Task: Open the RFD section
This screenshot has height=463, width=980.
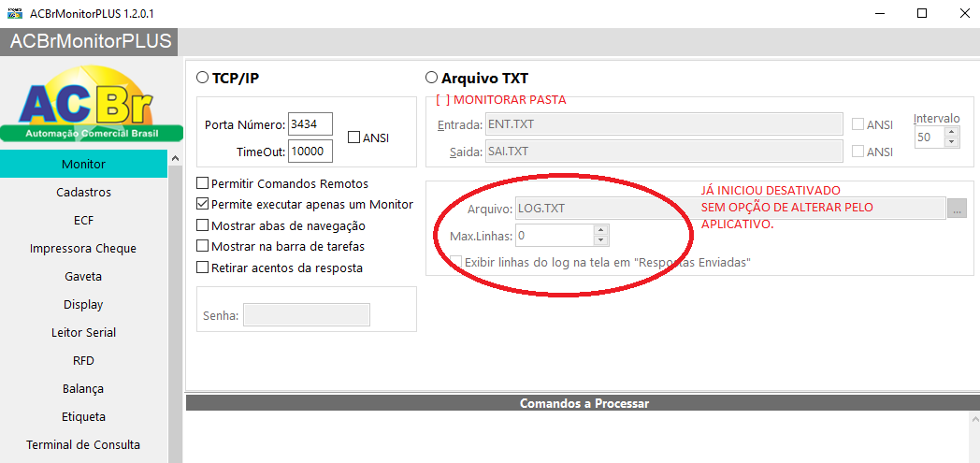Action: pos(84,360)
